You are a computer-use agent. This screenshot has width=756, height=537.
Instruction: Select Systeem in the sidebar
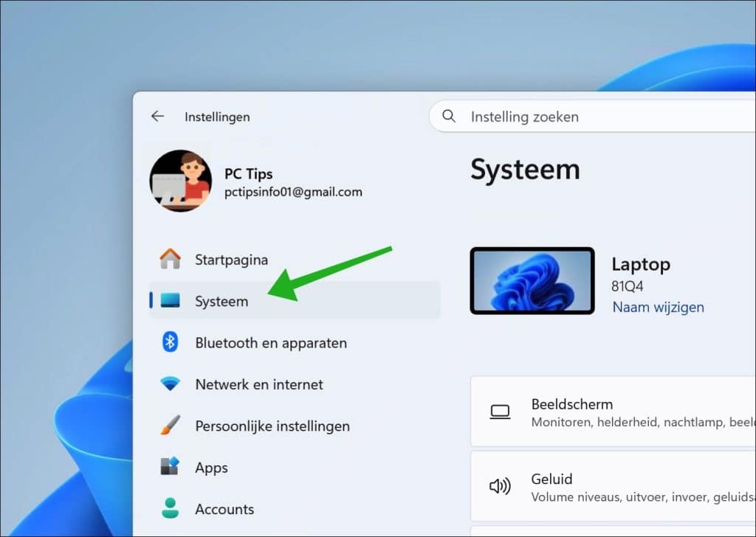[295, 300]
